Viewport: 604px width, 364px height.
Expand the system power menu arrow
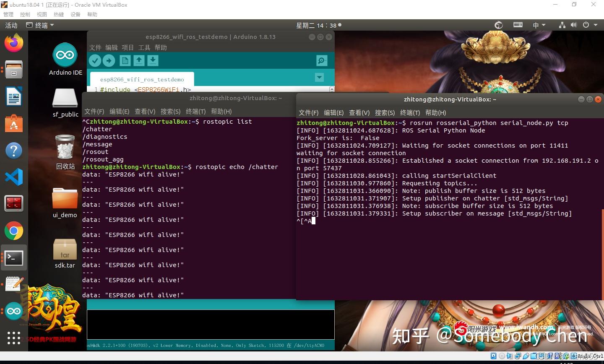595,25
